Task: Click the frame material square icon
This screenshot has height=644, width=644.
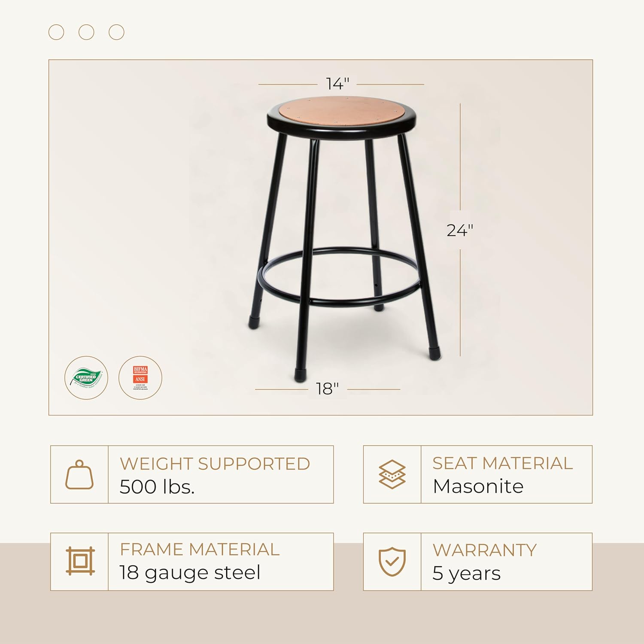Action: point(80,561)
